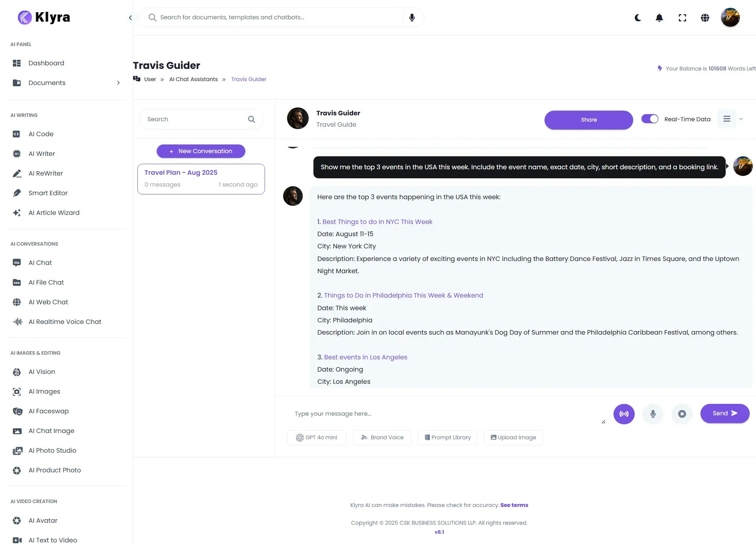Expand the Documents sidebar section

(x=118, y=83)
